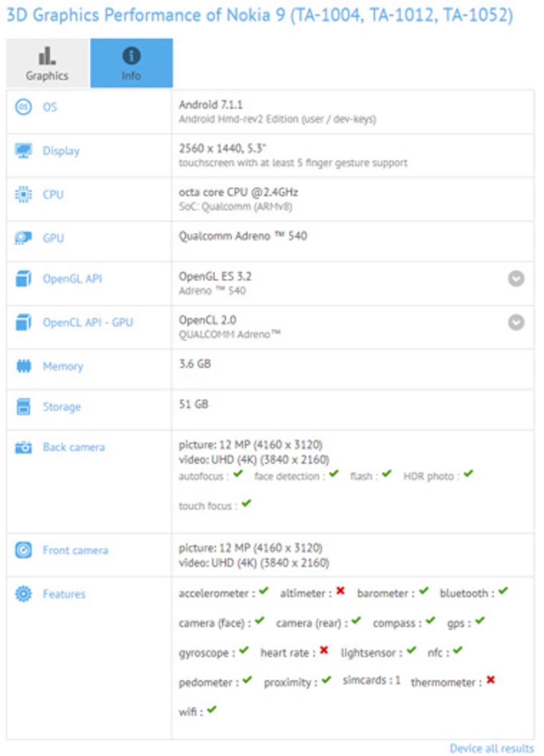
Task: Click the thermometer red cross mark
Action: [x=491, y=680]
